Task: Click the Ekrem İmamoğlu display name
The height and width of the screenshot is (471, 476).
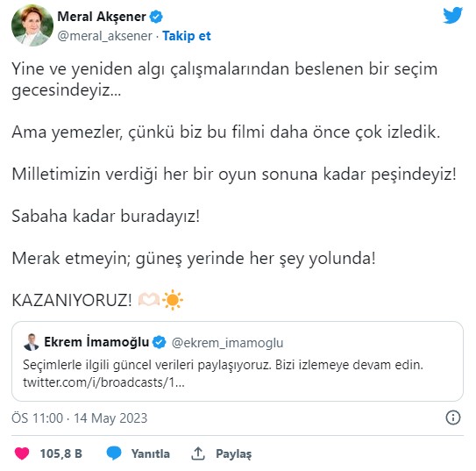Action: coord(96,342)
